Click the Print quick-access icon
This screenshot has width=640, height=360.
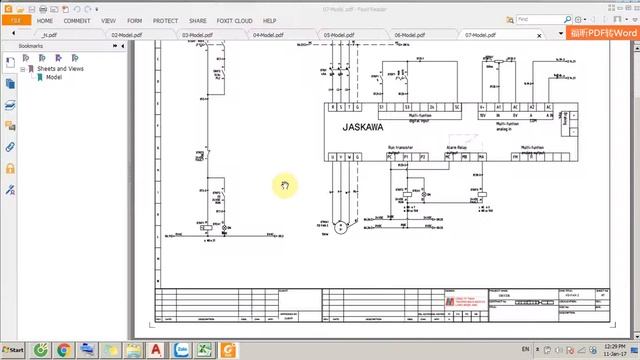[43, 9]
